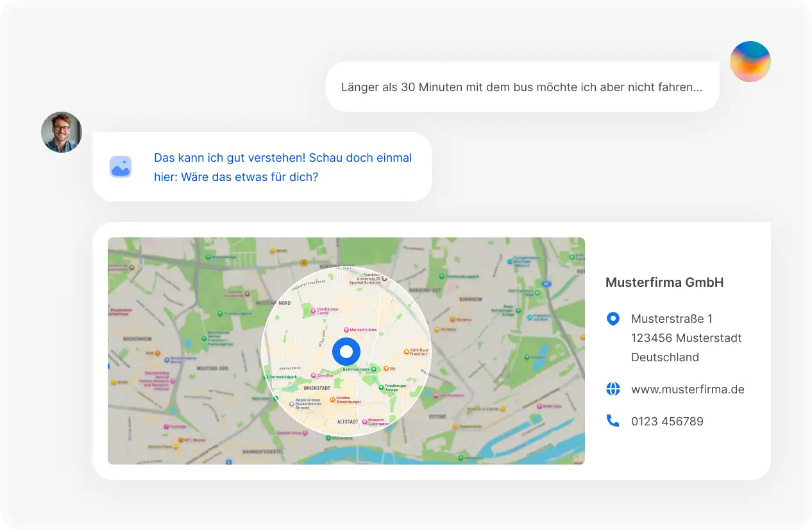Click the Mal seh'n Kino map pin
Image resolution: width=812 pixels, height=530 pixels.
[x=346, y=330]
